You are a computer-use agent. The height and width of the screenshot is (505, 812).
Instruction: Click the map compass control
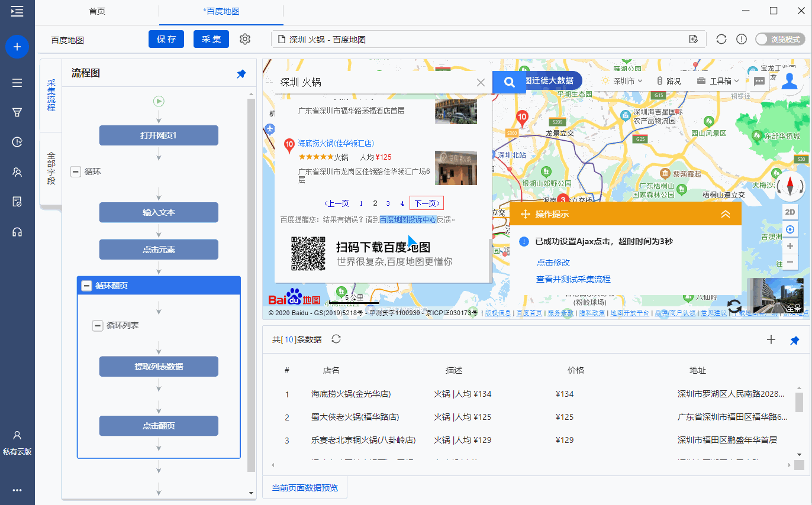[x=790, y=186]
